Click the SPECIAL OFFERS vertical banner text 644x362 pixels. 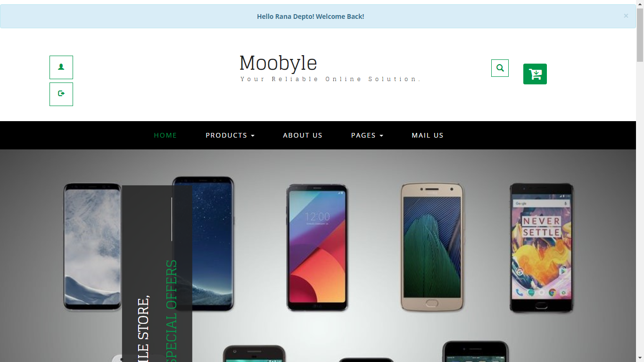pos(172,311)
